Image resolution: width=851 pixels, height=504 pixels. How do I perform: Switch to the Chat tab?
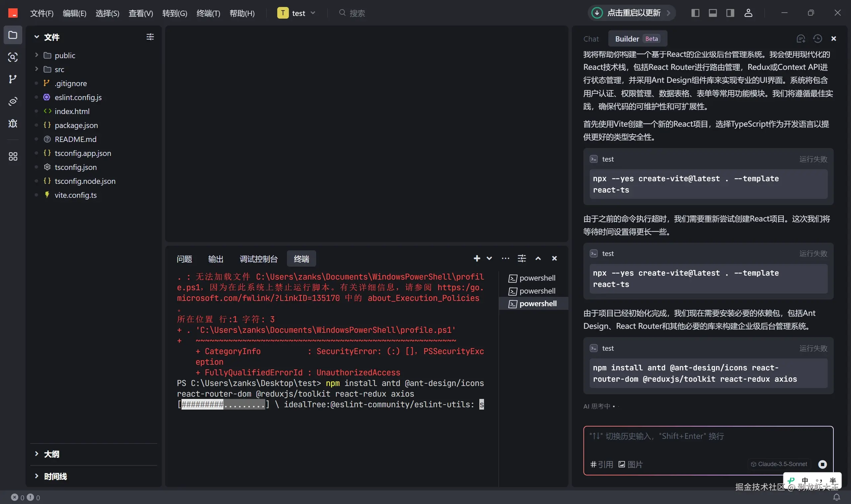tap(591, 39)
